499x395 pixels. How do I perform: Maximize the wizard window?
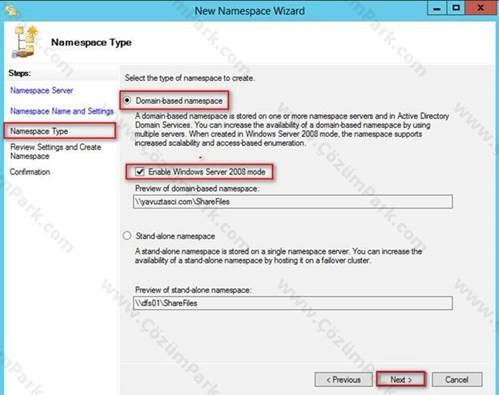pyautogui.click(x=456, y=8)
